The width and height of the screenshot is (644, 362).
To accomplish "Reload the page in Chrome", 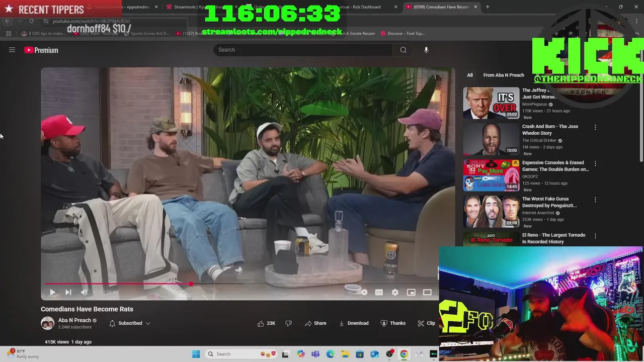I will click(31, 21).
